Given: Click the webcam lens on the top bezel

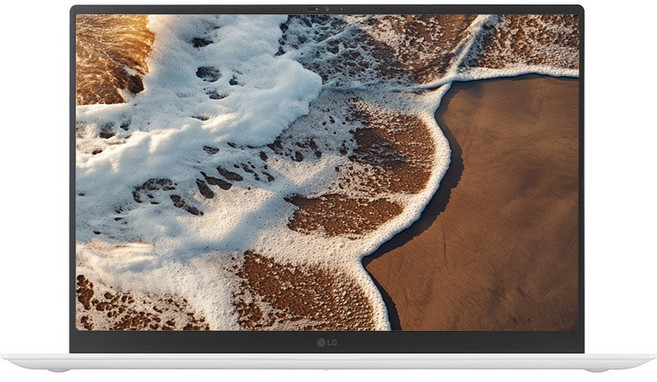Looking at the screenshot, I should (327, 9).
